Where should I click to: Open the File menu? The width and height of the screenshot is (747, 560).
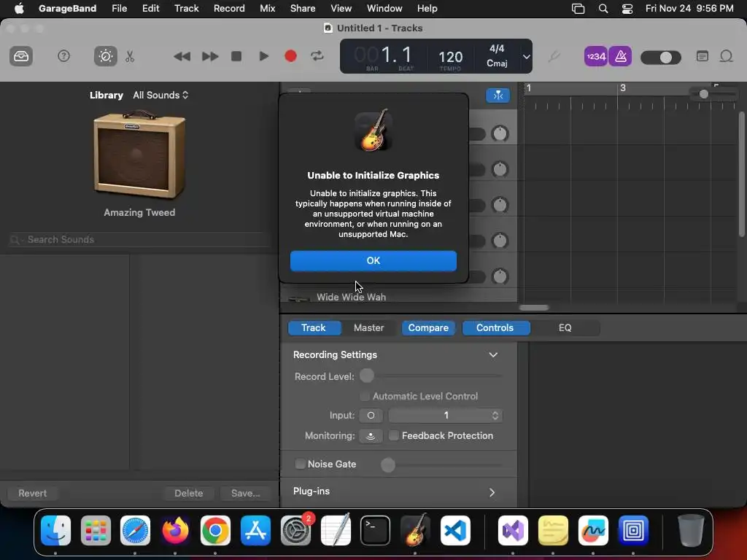119,9
